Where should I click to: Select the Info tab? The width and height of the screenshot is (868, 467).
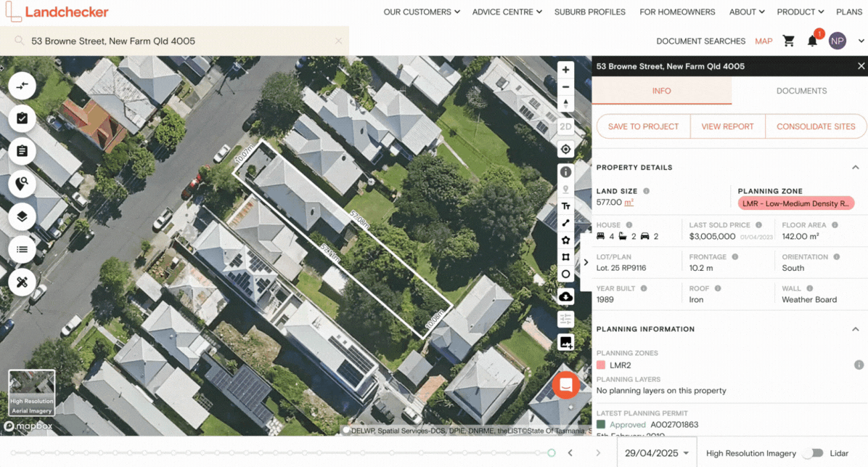coord(661,91)
